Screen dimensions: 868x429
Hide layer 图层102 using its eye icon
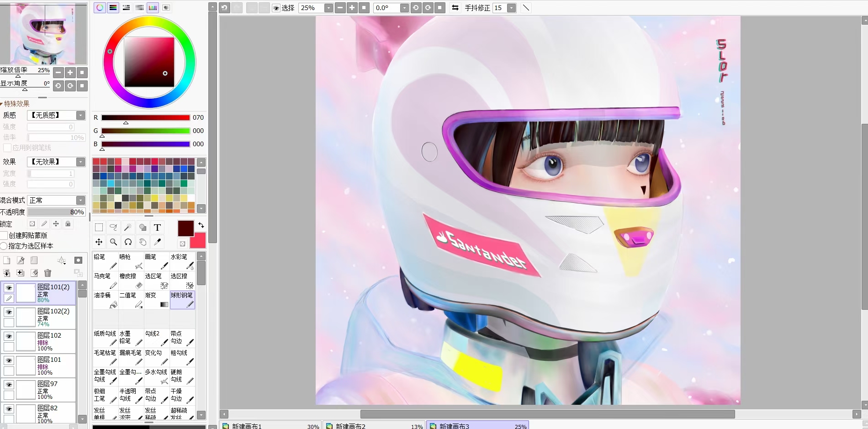pos(9,336)
